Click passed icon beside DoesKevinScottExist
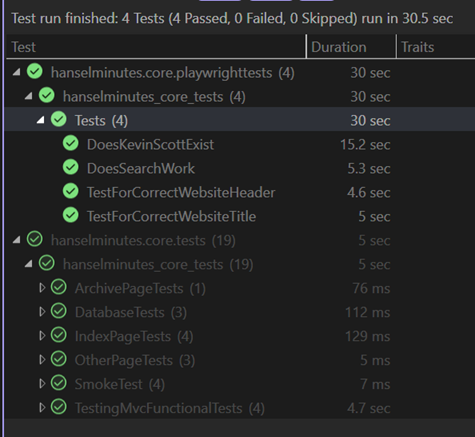The height and width of the screenshot is (437, 475). 71,143
